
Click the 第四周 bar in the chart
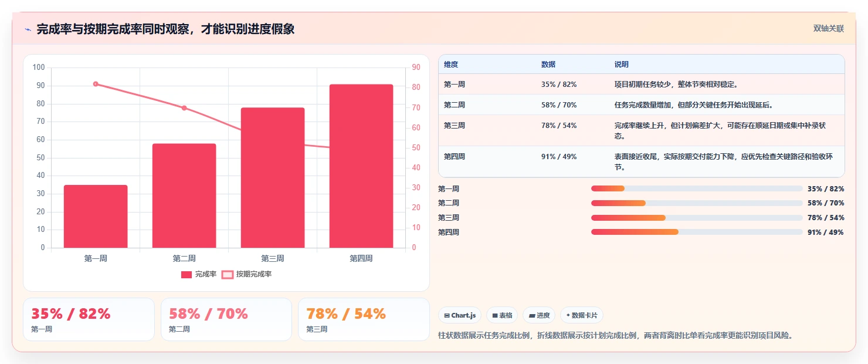pyautogui.click(x=361, y=166)
